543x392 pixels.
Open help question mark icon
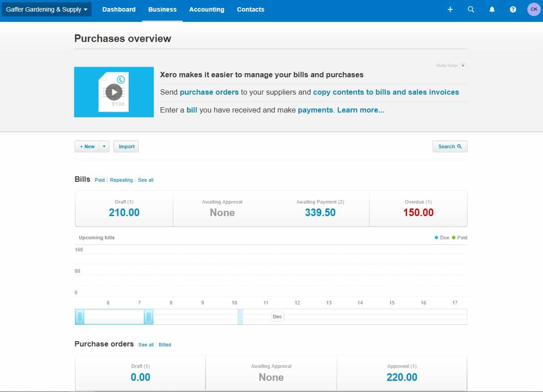513,9
